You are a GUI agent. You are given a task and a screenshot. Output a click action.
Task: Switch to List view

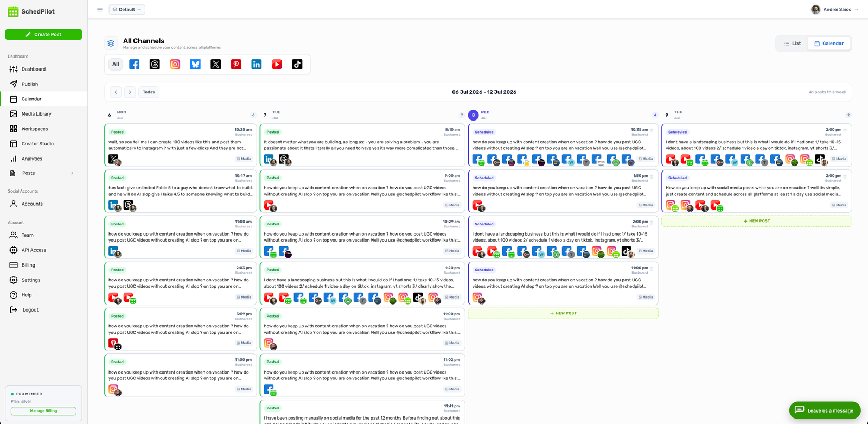[792, 43]
